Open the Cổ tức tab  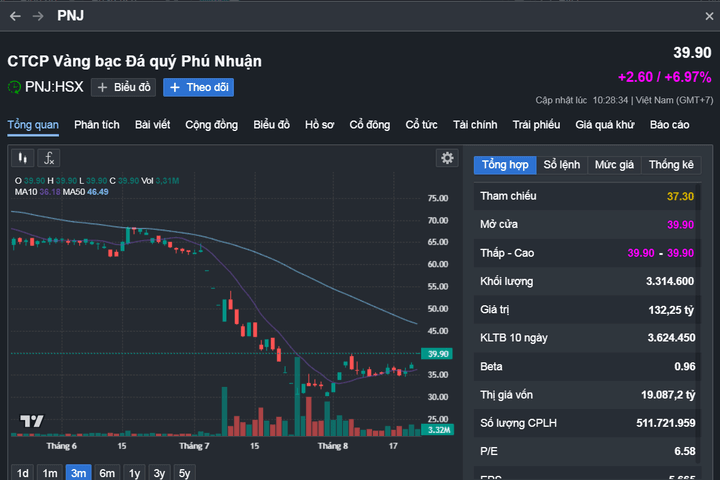click(422, 125)
